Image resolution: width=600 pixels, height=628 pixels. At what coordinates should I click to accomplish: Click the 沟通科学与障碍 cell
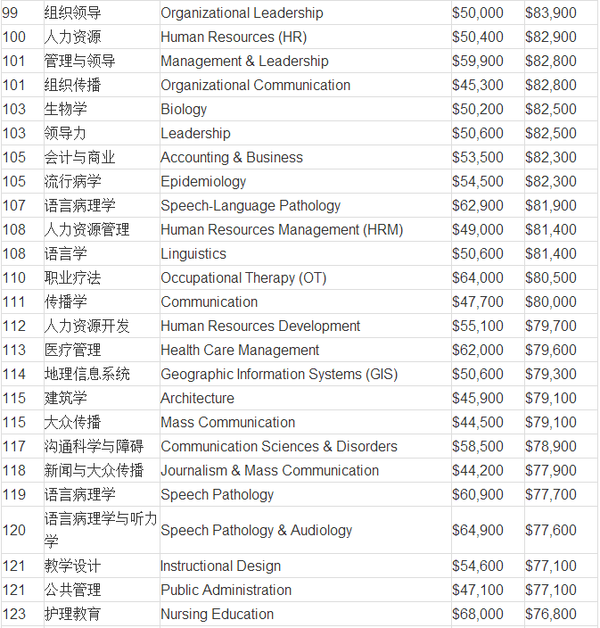(93, 446)
